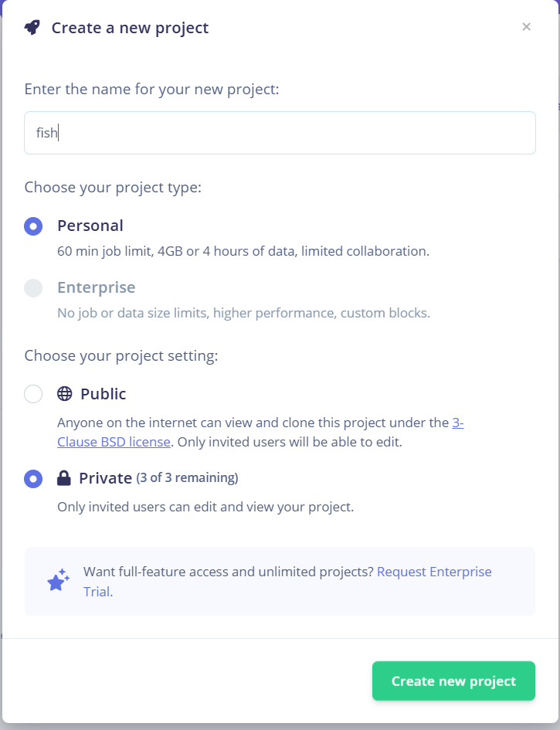Image resolution: width=560 pixels, height=730 pixels.
Task: Click the sparkle stars icon in the trial banner
Action: pos(59,580)
